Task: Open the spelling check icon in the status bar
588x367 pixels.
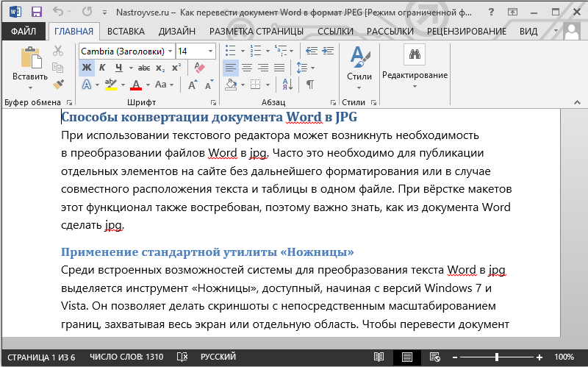Action: point(182,357)
